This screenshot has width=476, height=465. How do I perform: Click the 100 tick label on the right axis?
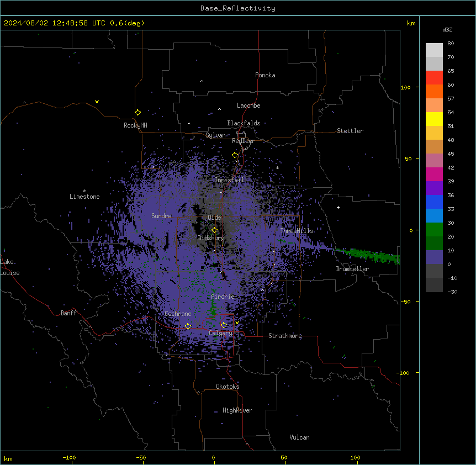click(405, 87)
